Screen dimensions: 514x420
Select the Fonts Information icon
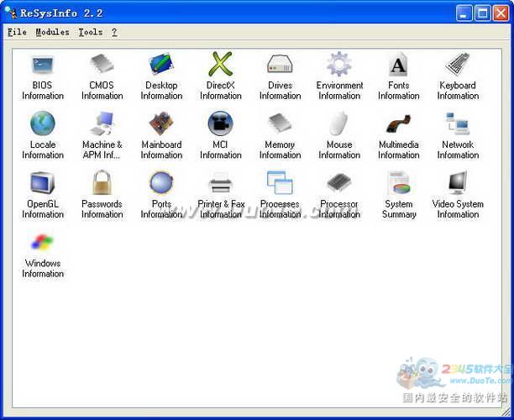398,65
